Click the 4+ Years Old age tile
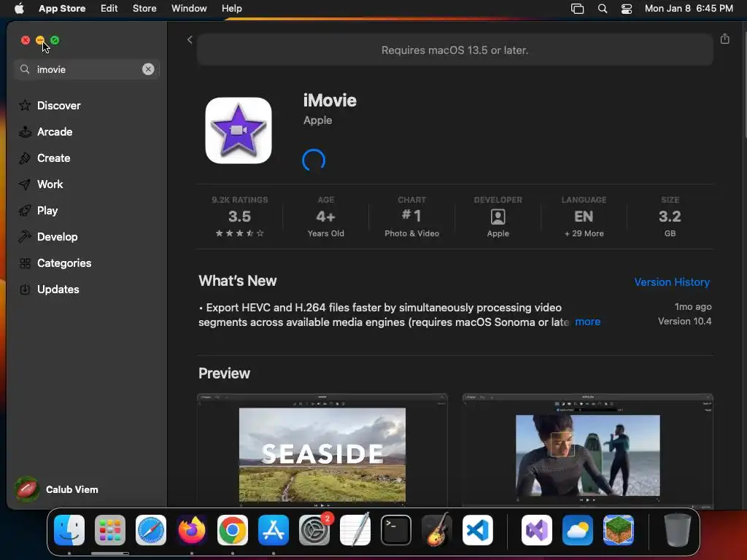Viewport: 747px width, 560px height. [326, 217]
